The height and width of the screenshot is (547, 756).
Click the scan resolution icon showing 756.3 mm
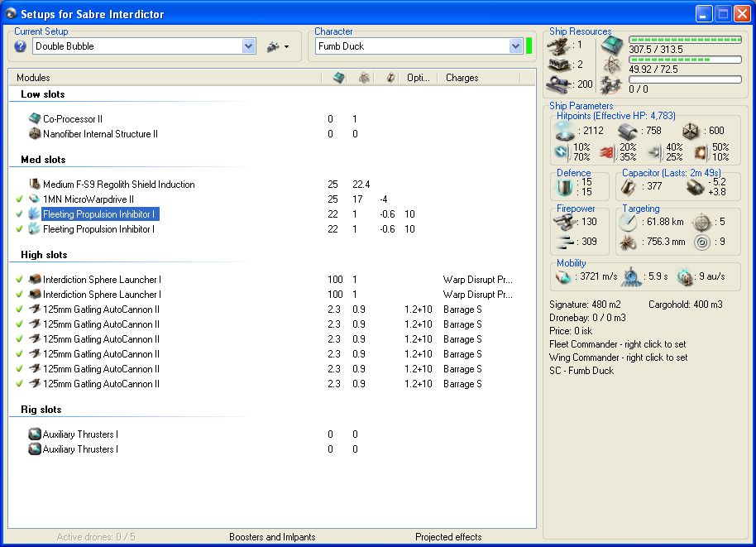coord(628,242)
